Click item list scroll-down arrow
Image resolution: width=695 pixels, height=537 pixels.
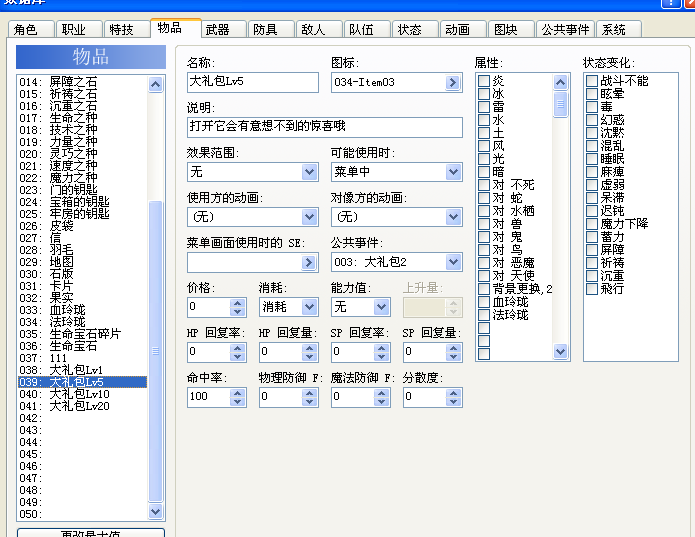[156, 512]
